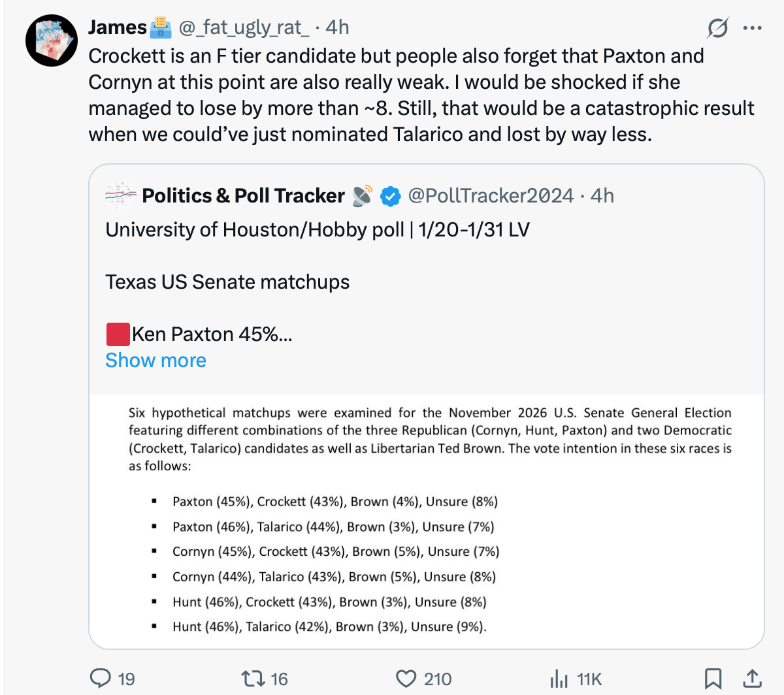Screen dimensions: 784x695
Task: Expand quoted tweet with Show more
Action: [155, 360]
